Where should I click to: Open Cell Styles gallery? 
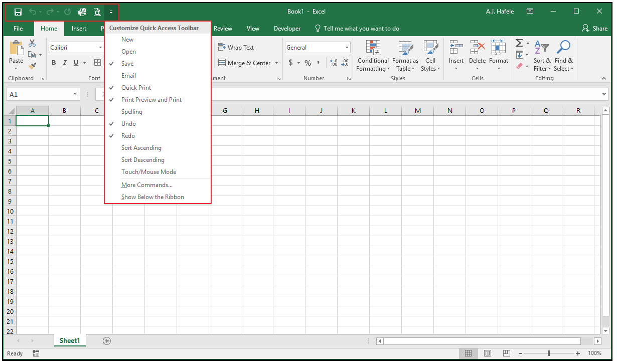point(430,56)
